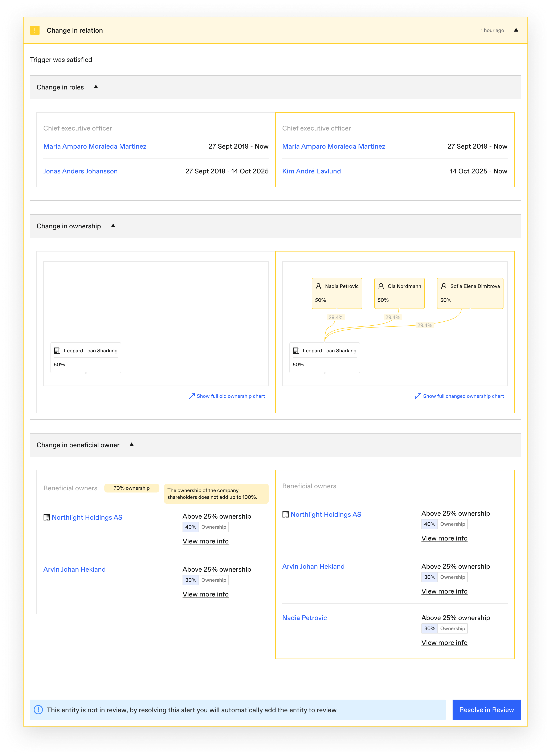551x756 pixels.
Task: Click Sofia Elena Dimitrova person icon in chart
Action: click(x=444, y=286)
